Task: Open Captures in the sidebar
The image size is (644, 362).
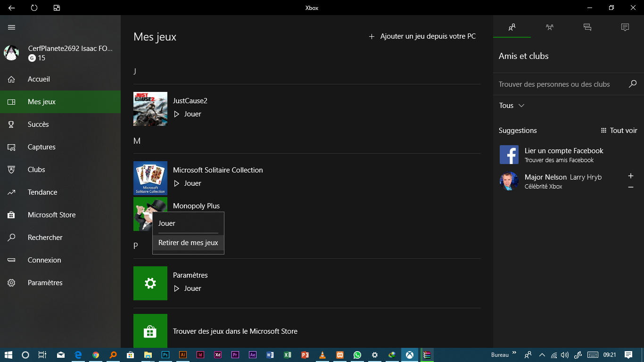Action: (x=60, y=147)
